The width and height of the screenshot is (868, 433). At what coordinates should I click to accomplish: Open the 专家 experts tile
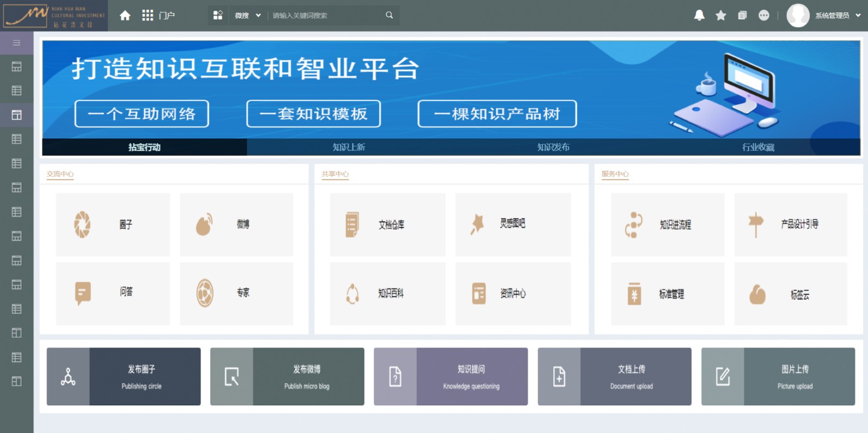click(x=237, y=294)
